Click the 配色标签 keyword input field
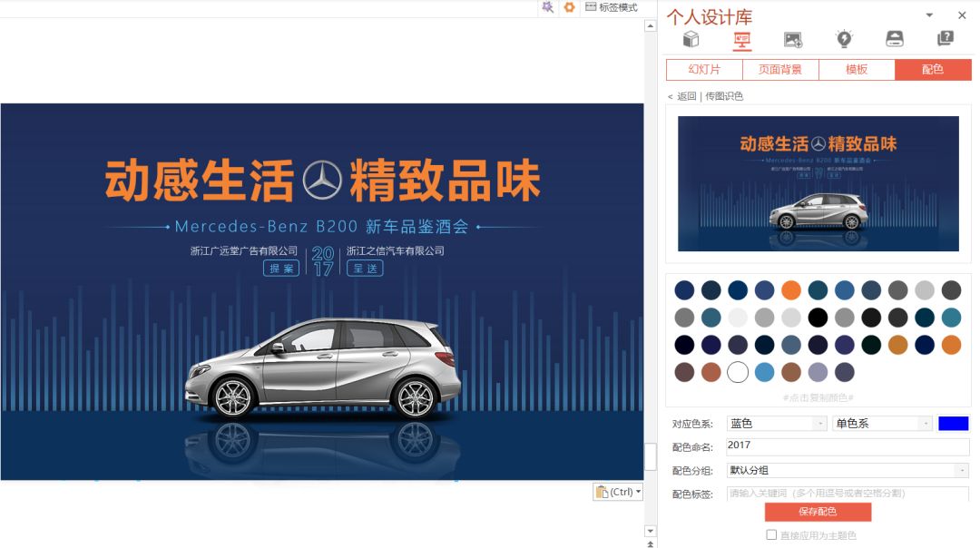The width and height of the screenshot is (980, 548). pyautogui.click(x=848, y=494)
